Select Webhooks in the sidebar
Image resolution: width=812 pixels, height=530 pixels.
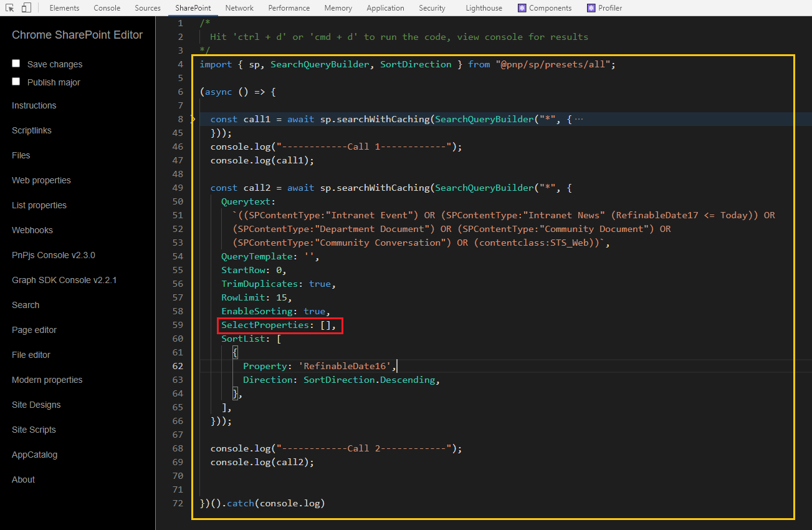coord(32,230)
